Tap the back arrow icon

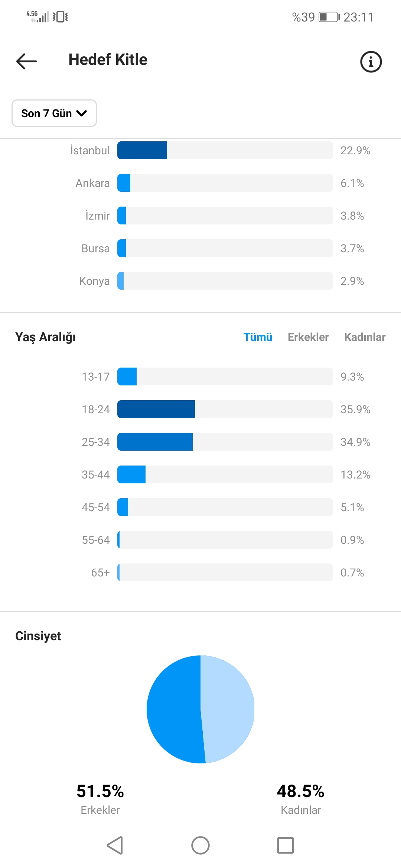pos(26,61)
